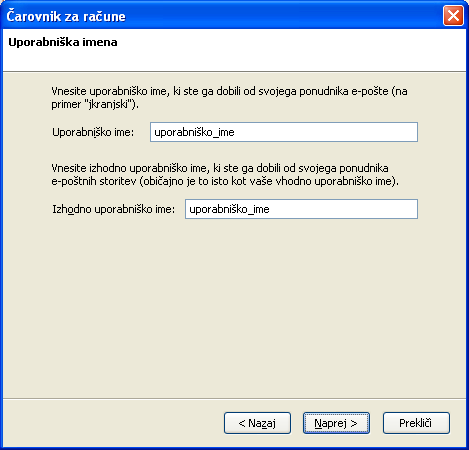469x450 pixels.
Task: Click the "Izhodno uporabniško ime:" label
Action: pos(113,209)
